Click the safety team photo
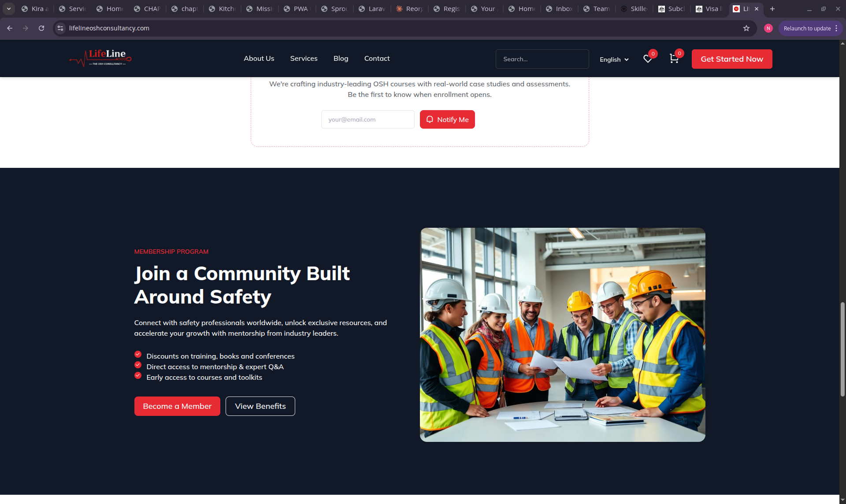The image size is (846, 504). 563,335
